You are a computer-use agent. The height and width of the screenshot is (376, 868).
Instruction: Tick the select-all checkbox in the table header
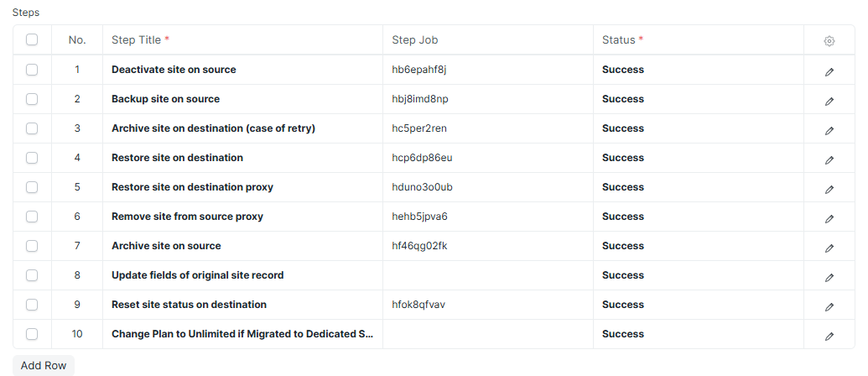[x=32, y=40]
